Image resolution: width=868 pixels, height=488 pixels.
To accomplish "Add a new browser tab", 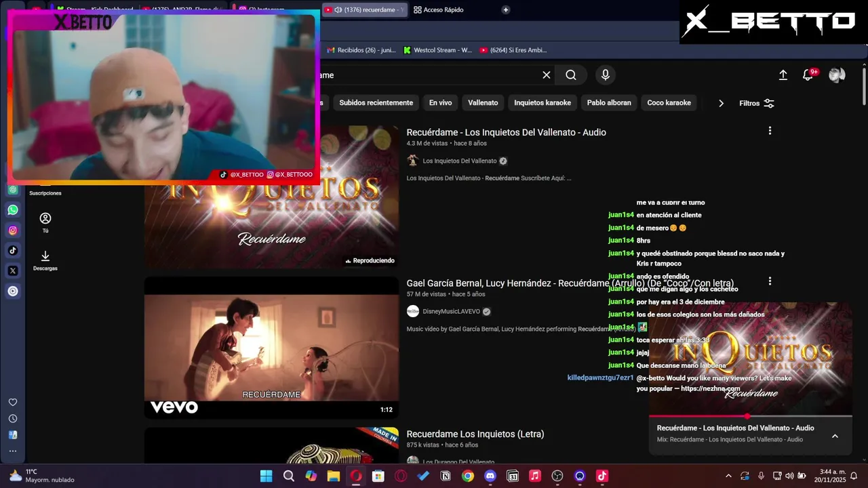I will pyautogui.click(x=505, y=9).
